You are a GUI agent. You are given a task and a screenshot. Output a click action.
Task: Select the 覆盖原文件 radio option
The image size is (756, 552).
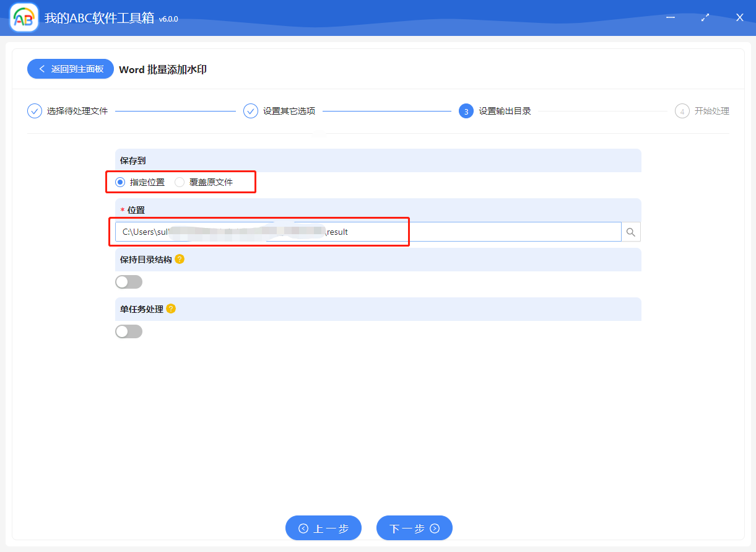coord(178,182)
